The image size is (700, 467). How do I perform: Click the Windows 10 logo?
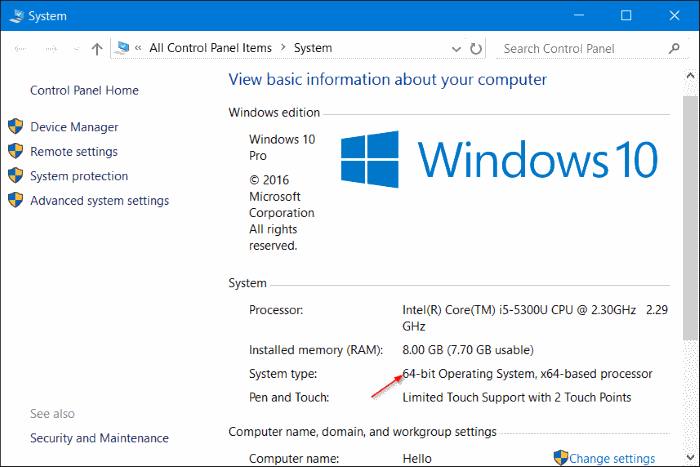click(499, 159)
